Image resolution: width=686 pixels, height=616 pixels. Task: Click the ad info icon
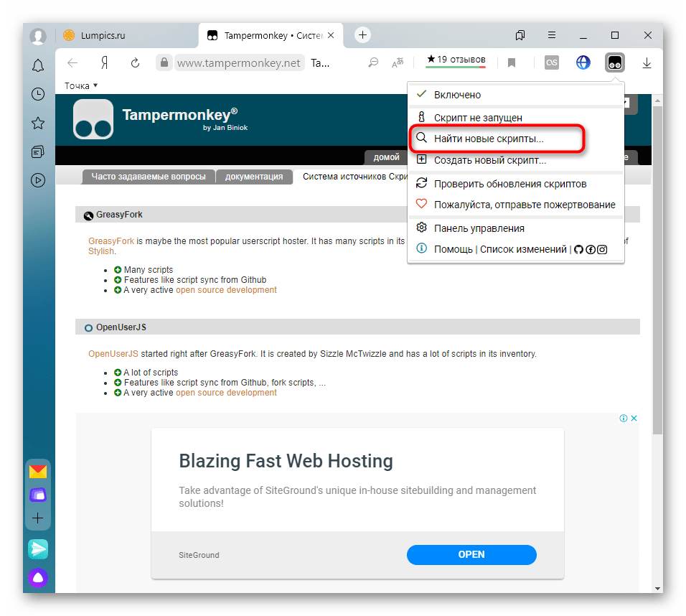tap(624, 418)
